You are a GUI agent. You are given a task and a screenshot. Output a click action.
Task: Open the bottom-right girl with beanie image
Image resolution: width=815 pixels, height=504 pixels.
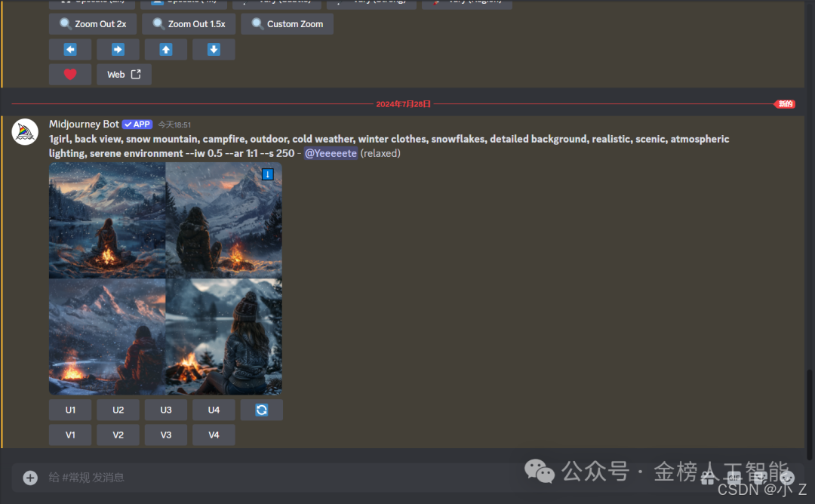(x=223, y=337)
